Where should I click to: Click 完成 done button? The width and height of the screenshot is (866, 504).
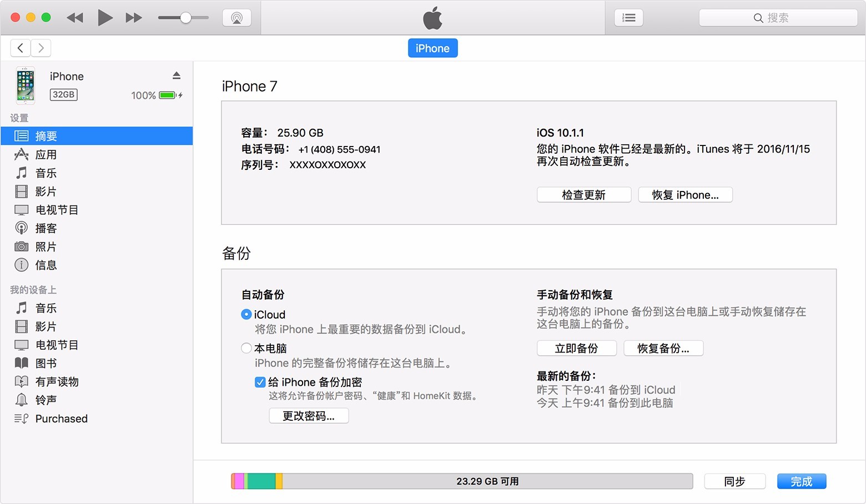tap(802, 481)
